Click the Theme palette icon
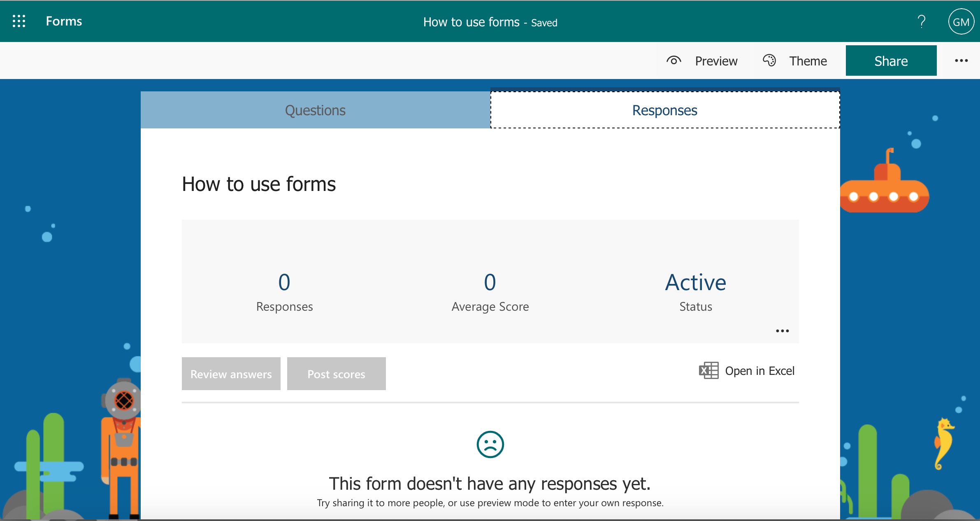Image resolution: width=980 pixels, height=521 pixels. coord(769,60)
